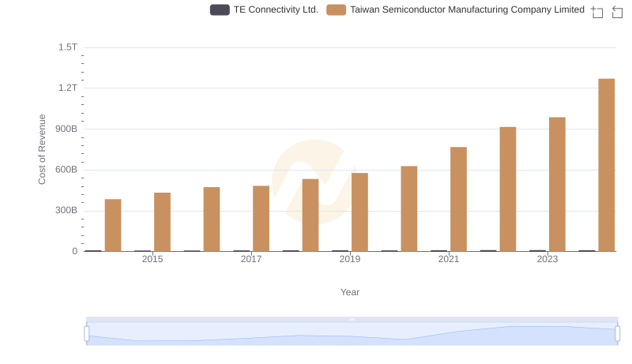Click the 2020 Taiwan Semiconductor bar
Viewport: 632px width, 364px height.
[409, 208]
